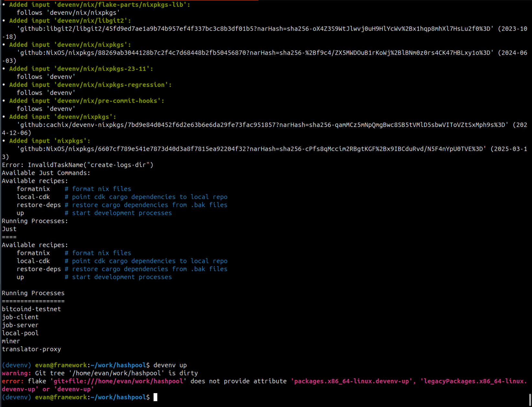The image size is (532, 407).
Task: Select the miner process line
Action: (x=11, y=341)
